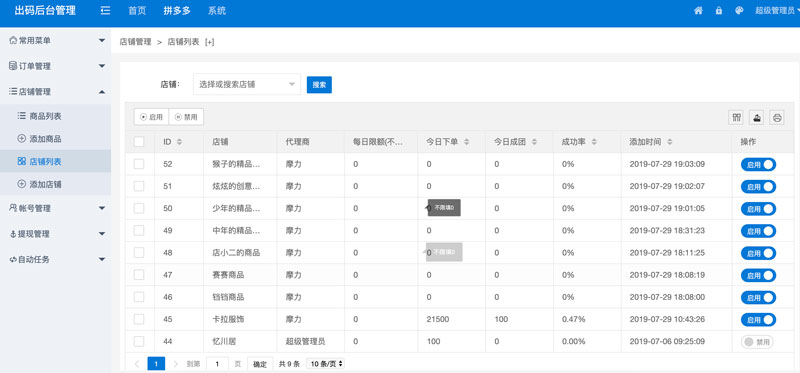Disable the switch for ID 49

(758, 231)
